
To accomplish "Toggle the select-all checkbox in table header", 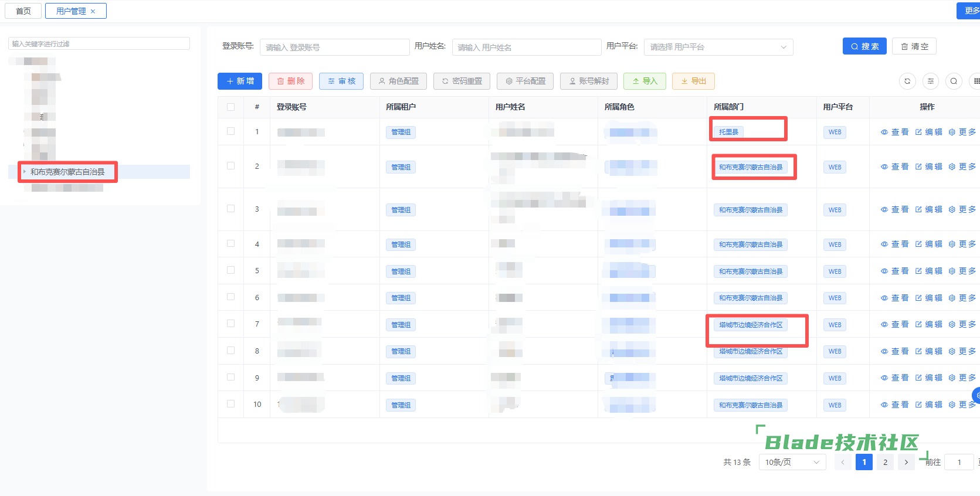I will point(230,107).
